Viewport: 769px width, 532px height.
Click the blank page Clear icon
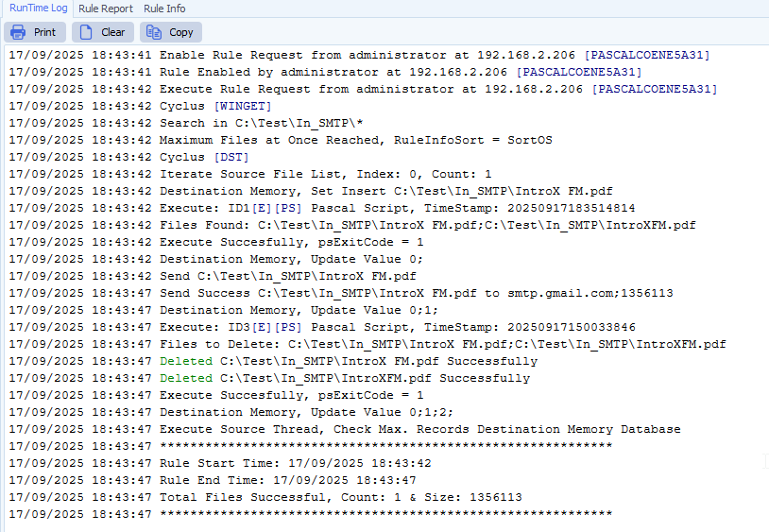86,32
